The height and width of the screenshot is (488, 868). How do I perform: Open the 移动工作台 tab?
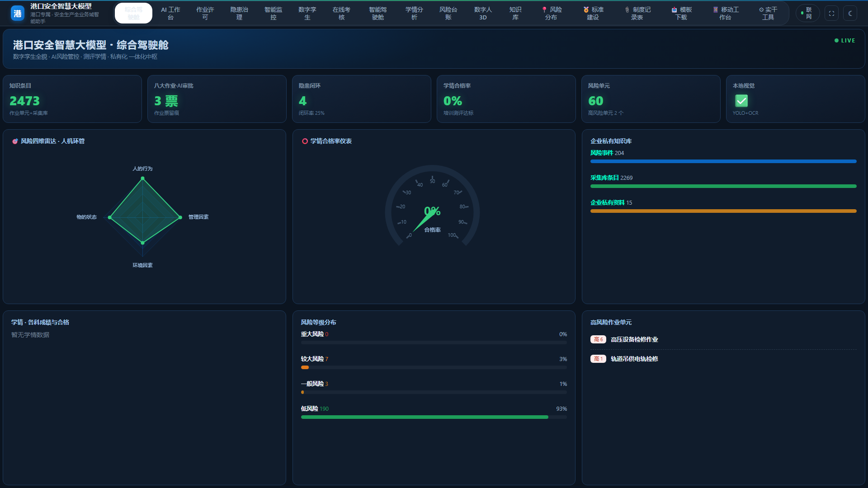tap(725, 14)
